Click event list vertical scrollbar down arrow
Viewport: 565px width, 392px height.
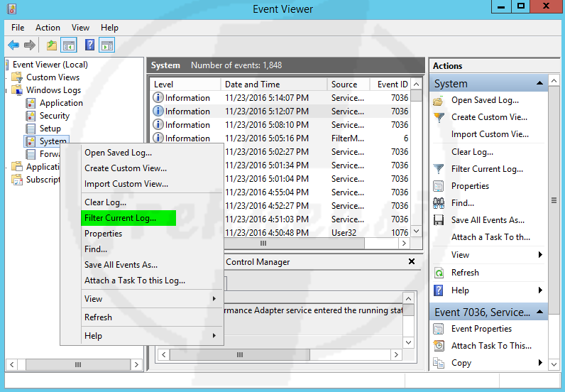coord(416,232)
